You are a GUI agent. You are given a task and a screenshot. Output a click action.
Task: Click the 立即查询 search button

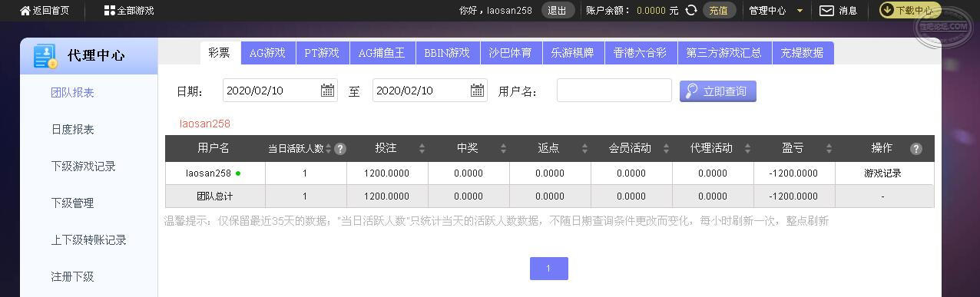(x=718, y=91)
